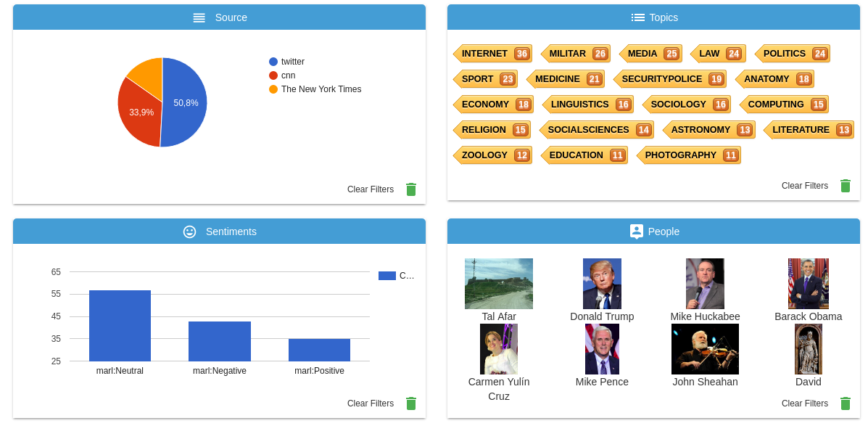Click the trash icon in People panel
This screenshot has height=426, width=868.
[846, 404]
